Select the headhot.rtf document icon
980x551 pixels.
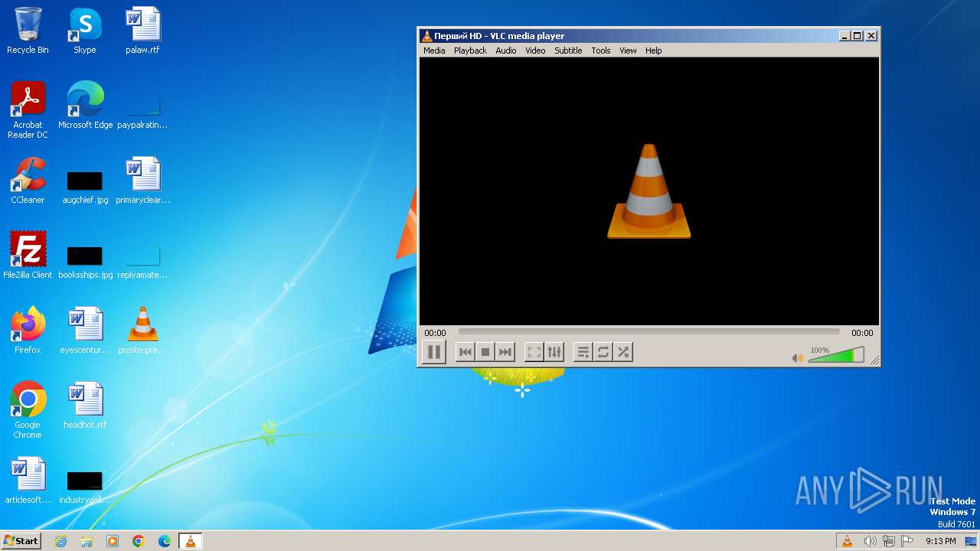(x=85, y=406)
